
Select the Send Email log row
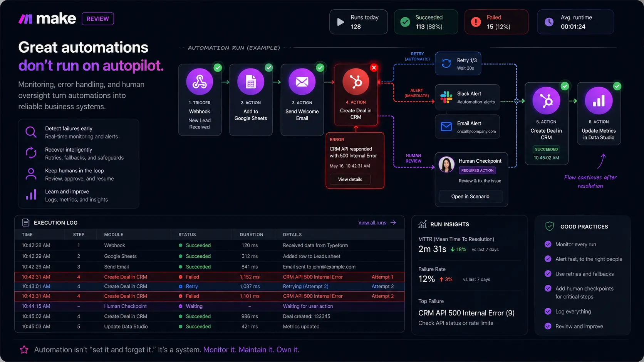(x=210, y=267)
